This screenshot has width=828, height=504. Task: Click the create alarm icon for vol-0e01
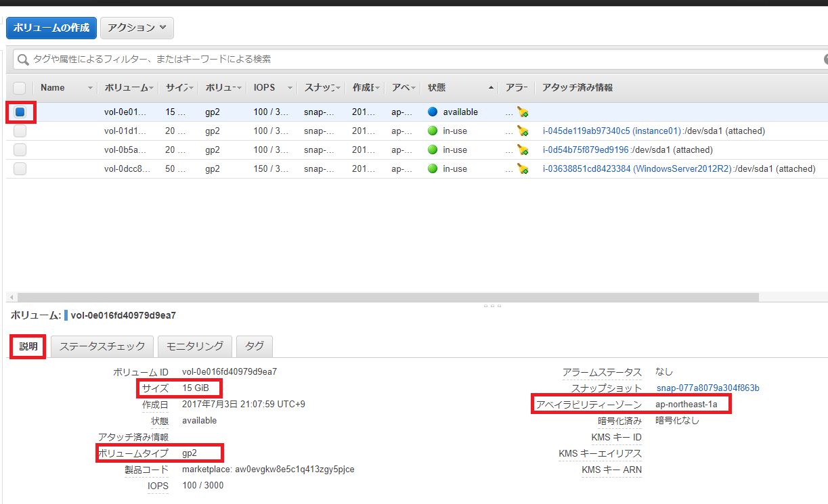[x=522, y=112]
